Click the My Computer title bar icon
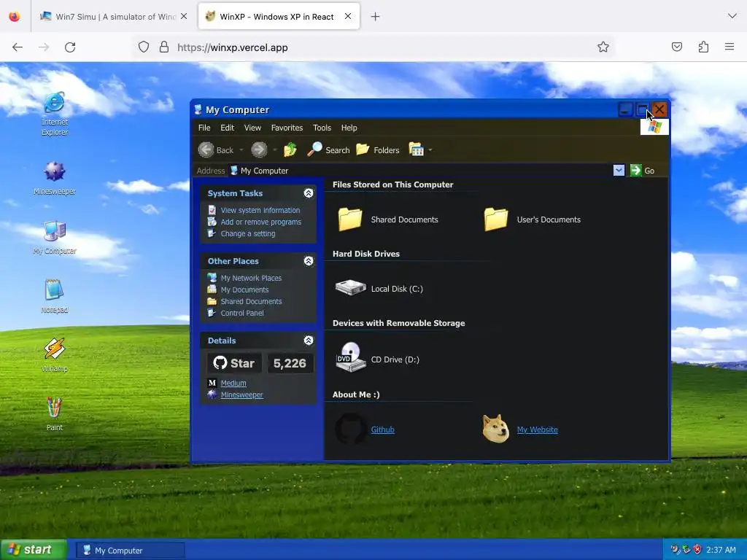Screen dimensions: 747x560 point(198,109)
